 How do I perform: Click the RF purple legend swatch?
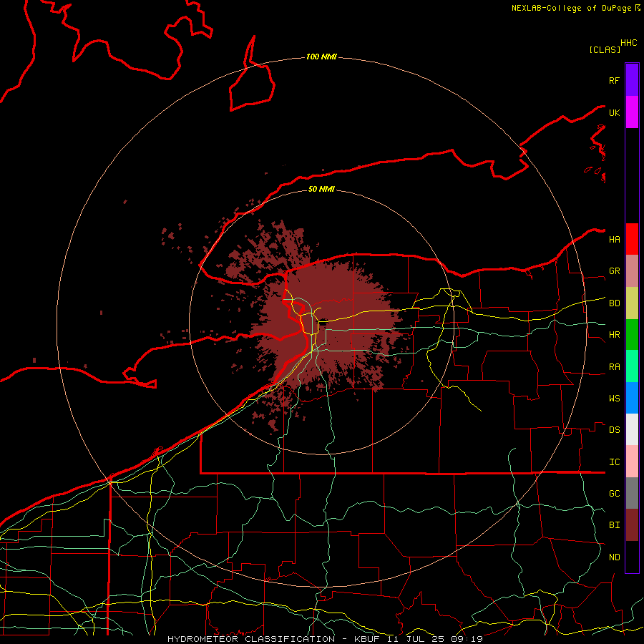[632, 80]
